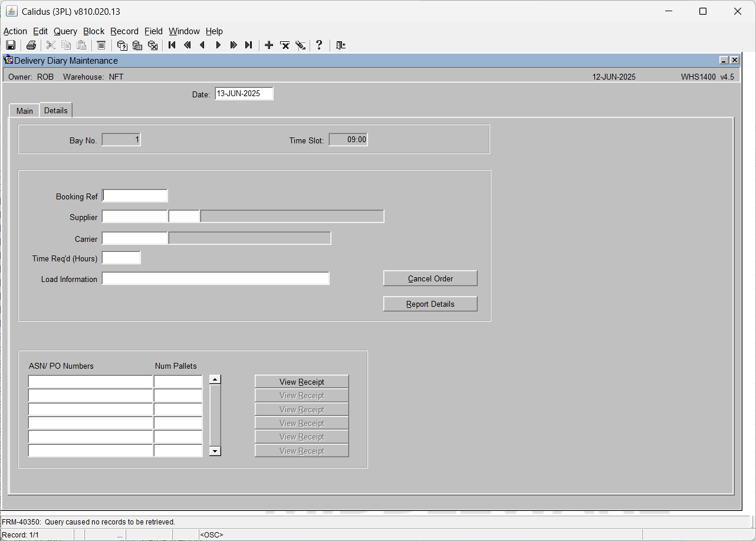The width and height of the screenshot is (756, 541).
Task: Click the Exit door toolbar icon
Action: coord(340,45)
